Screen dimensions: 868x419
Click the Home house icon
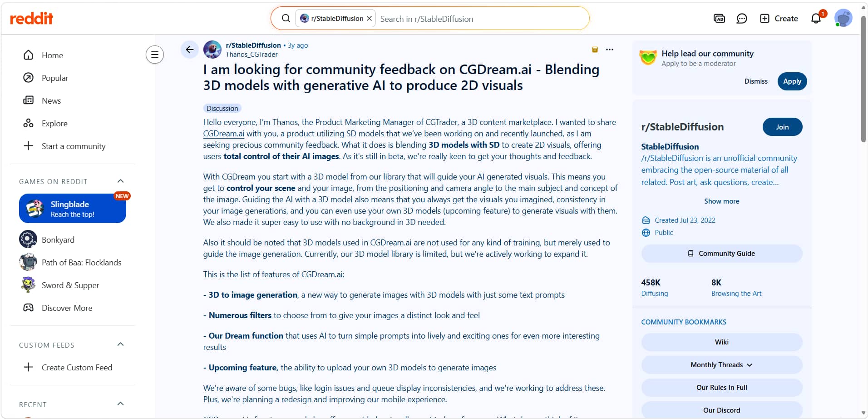(28, 55)
